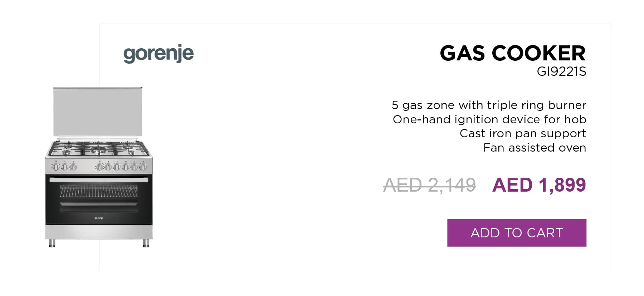Image resolution: width=644 pixels, height=296 pixels.
Task: Click the GAS COOKER product title
Action: pyautogui.click(x=513, y=53)
